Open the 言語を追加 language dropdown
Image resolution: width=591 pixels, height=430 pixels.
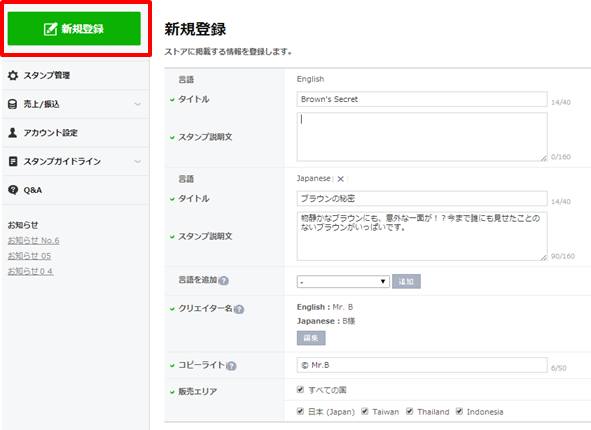343,282
